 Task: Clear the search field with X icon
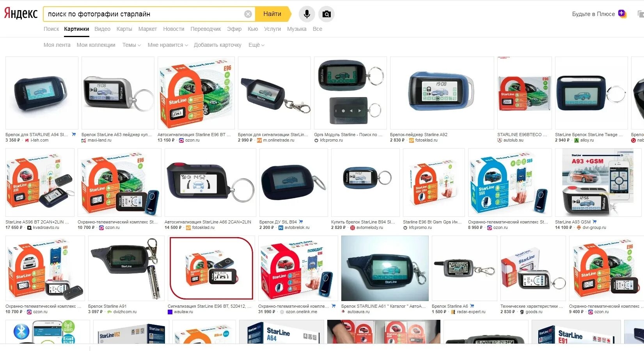point(248,14)
